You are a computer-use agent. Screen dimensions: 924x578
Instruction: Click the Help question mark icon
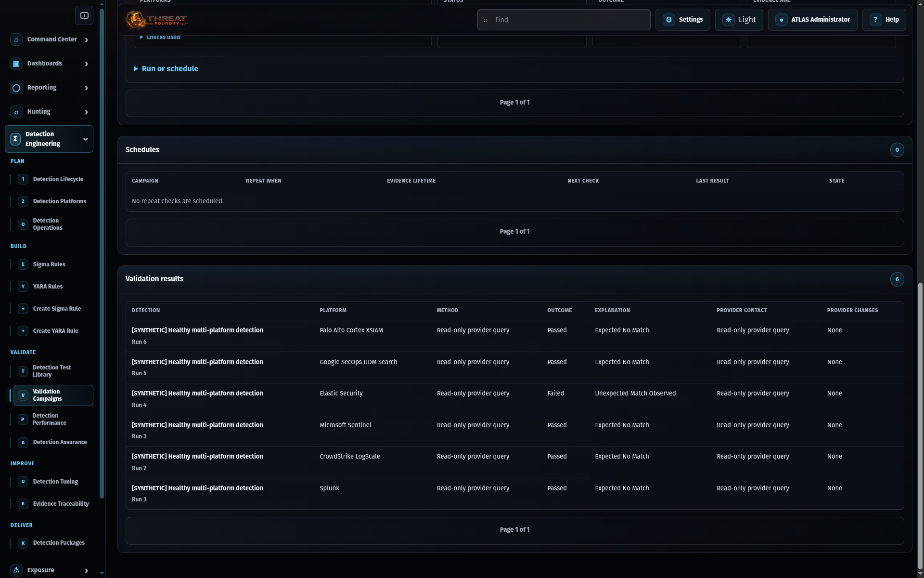click(875, 20)
